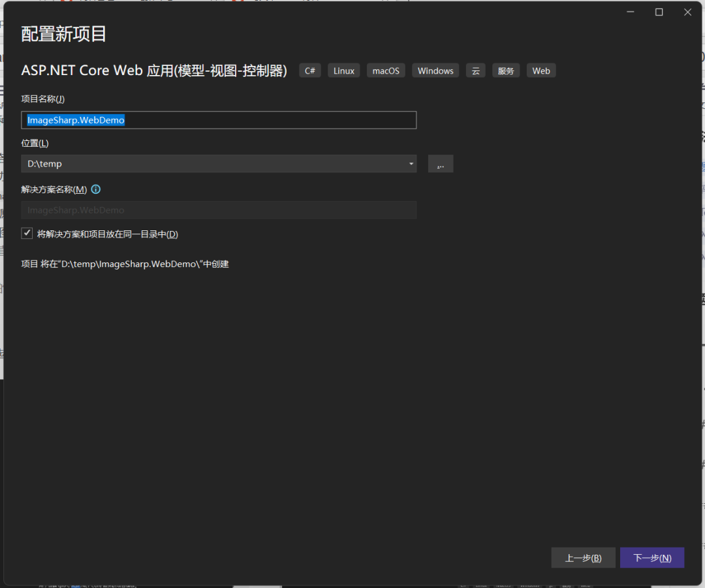Open the location browse button
The height and width of the screenshot is (588, 705).
click(440, 164)
